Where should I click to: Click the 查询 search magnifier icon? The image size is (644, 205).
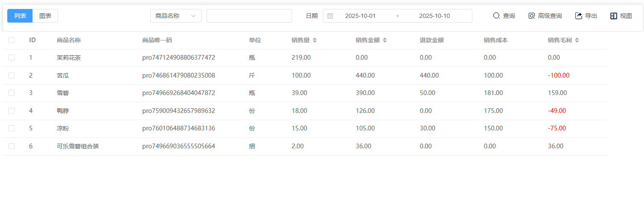496,16
